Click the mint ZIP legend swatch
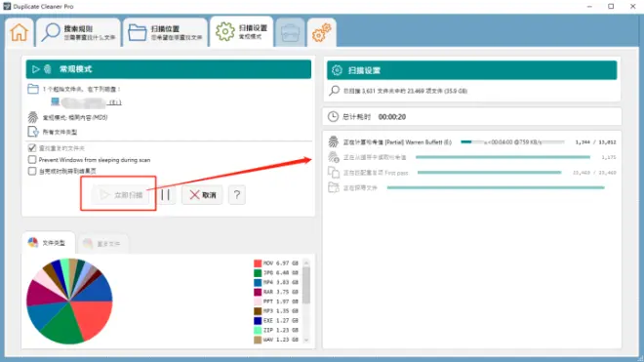 click(x=258, y=330)
